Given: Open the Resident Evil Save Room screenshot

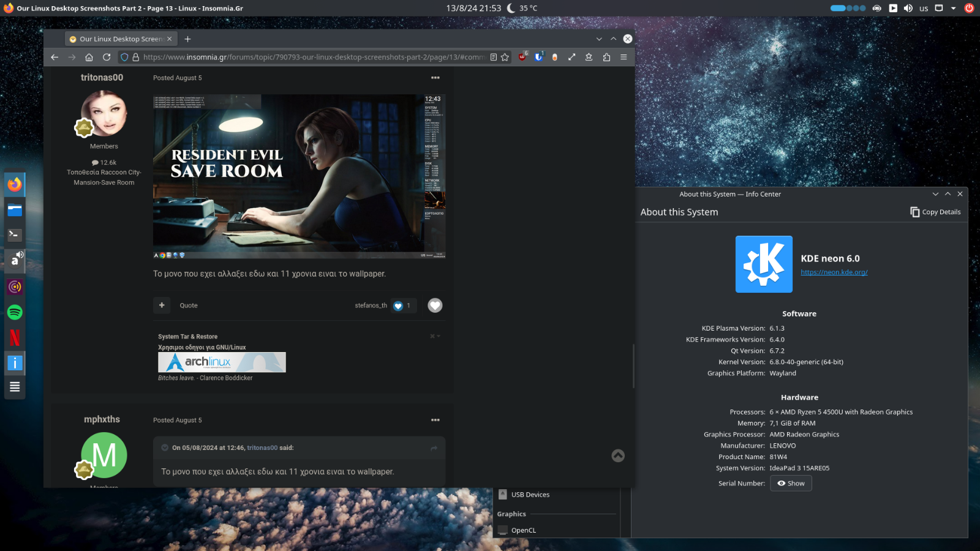Looking at the screenshot, I should click(x=299, y=176).
